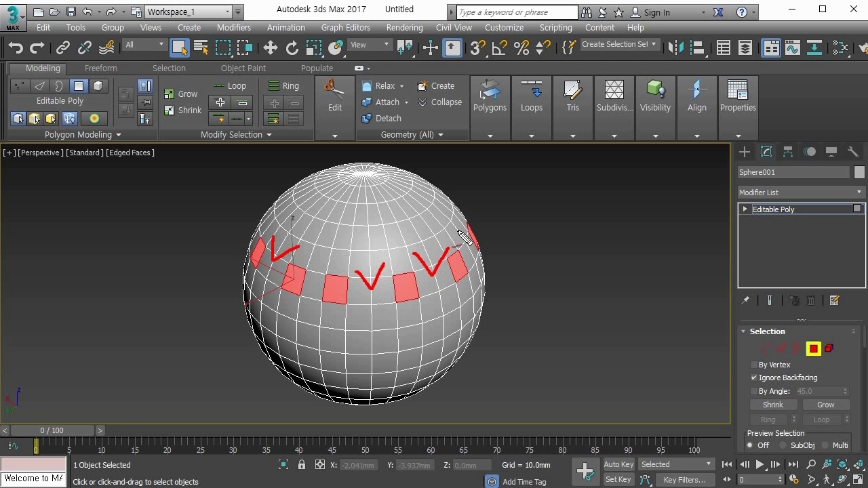Click the Grow button in Selection rollout

(825, 405)
